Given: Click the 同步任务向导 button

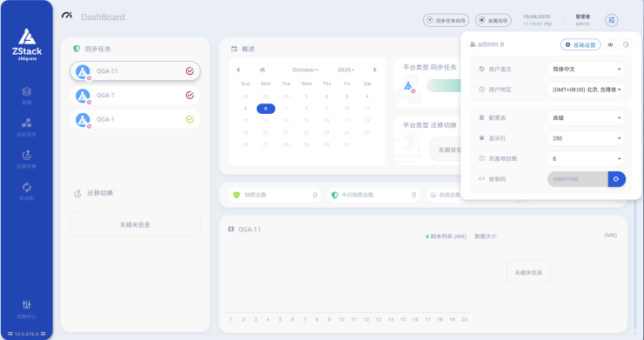Looking at the screenshot, I should (x=446, y=20).
